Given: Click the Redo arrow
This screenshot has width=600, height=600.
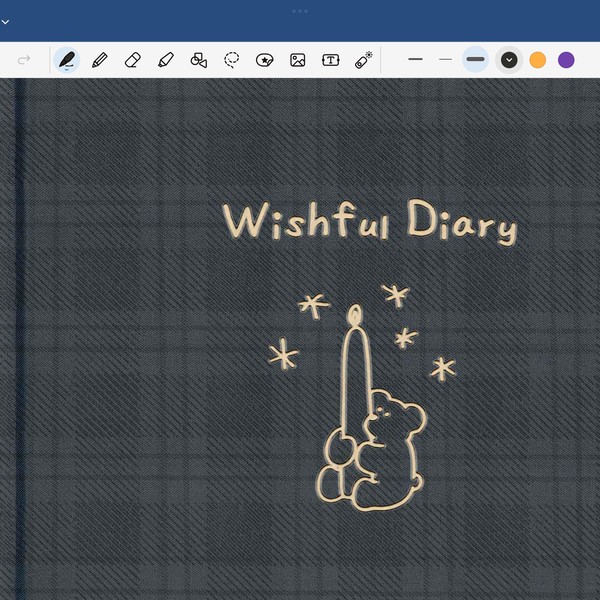Looking at the screenshot, I should [x=24, y=60].
